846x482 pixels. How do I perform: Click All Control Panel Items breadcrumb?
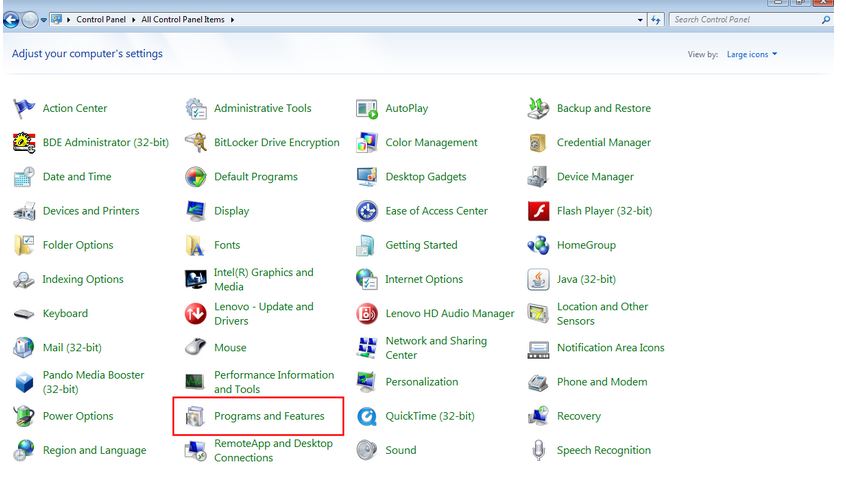point(183,19)
